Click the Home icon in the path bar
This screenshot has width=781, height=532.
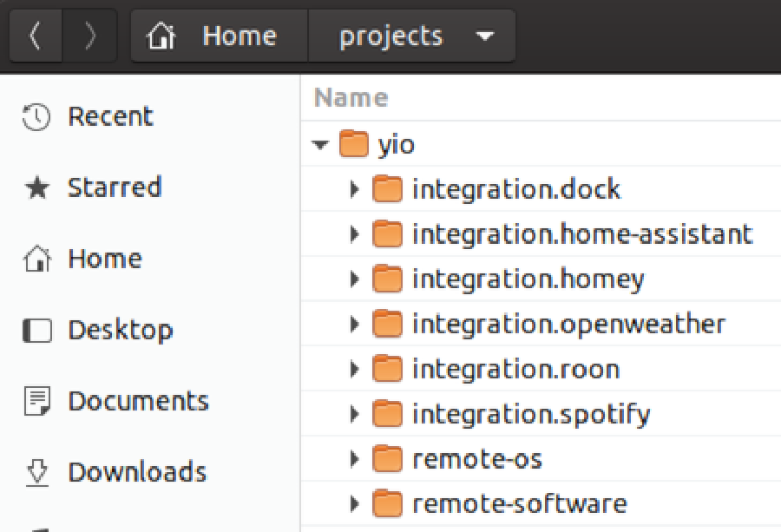click(x=161, y=35)
